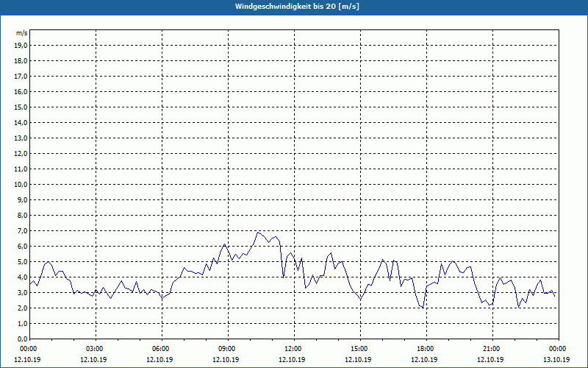Click the 14,0 y-axis label
This screenshot has width=588, height=368.
coord(21,122)
